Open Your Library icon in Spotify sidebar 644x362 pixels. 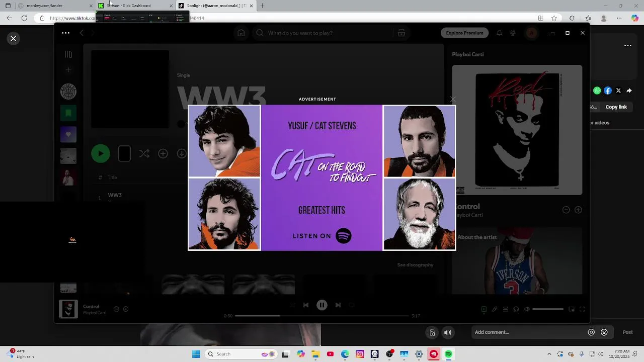point(68,54)
